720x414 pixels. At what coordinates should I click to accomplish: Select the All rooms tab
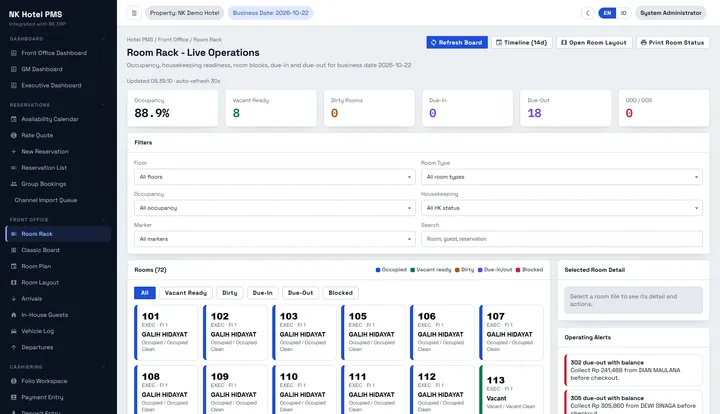click(145, 293)
